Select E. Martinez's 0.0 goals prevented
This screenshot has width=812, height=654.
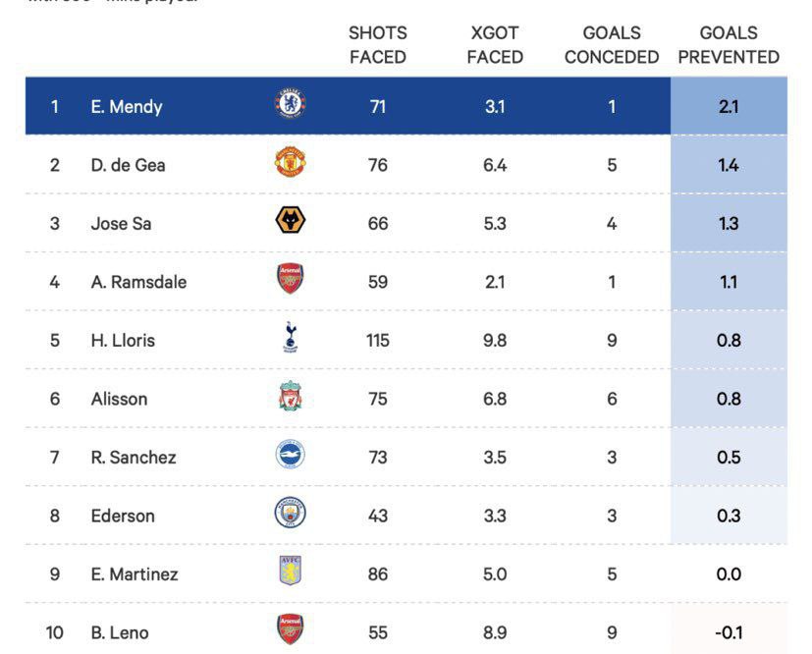pyautogui.click(x=729, y=573)
